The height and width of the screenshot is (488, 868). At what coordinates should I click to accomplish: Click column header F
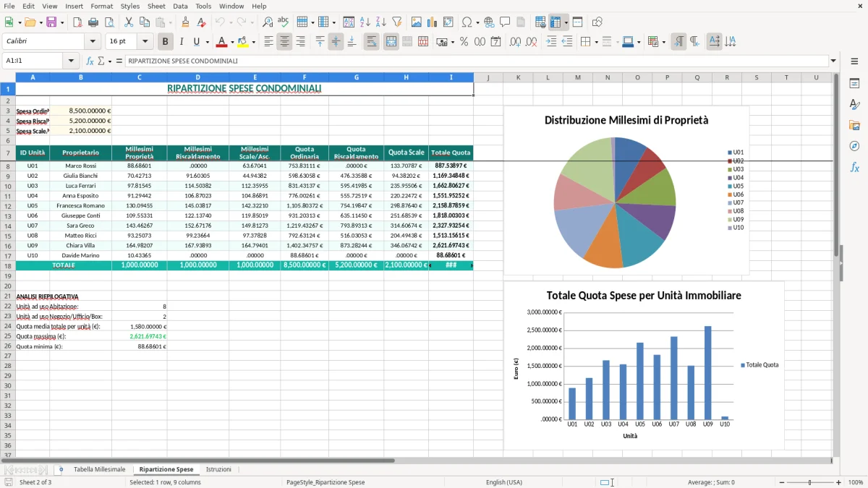pos(305,77)
